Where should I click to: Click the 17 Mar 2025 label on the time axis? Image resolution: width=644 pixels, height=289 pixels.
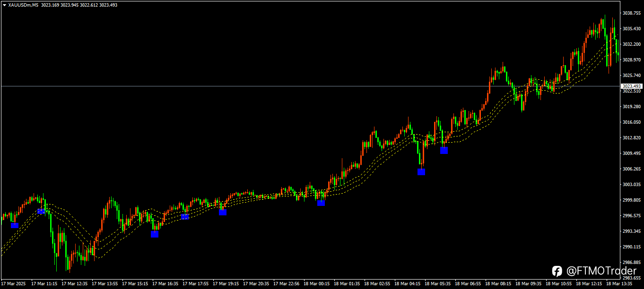pos(13,284)
